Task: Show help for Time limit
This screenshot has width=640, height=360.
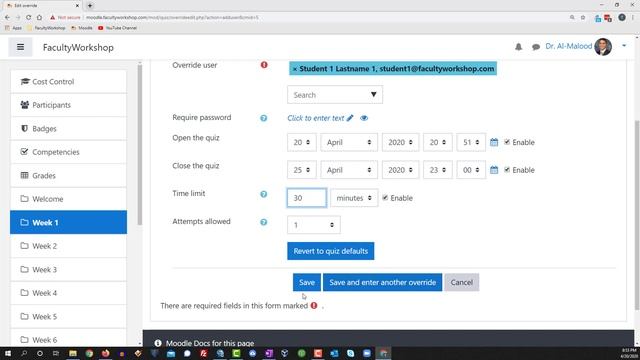Action: (264, 194)
